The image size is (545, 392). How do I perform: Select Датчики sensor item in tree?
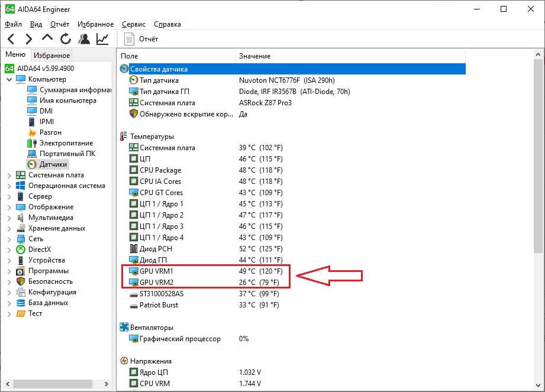(x=53, y=164)
